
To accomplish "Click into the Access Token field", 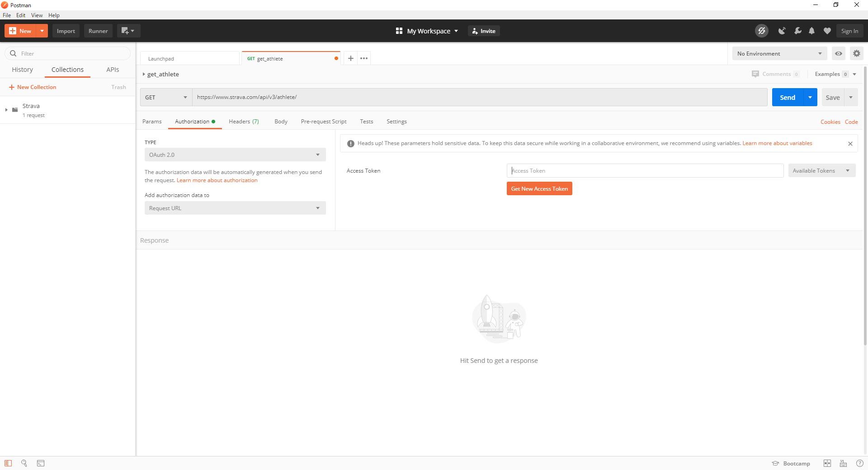I will [x=645, y=170].
